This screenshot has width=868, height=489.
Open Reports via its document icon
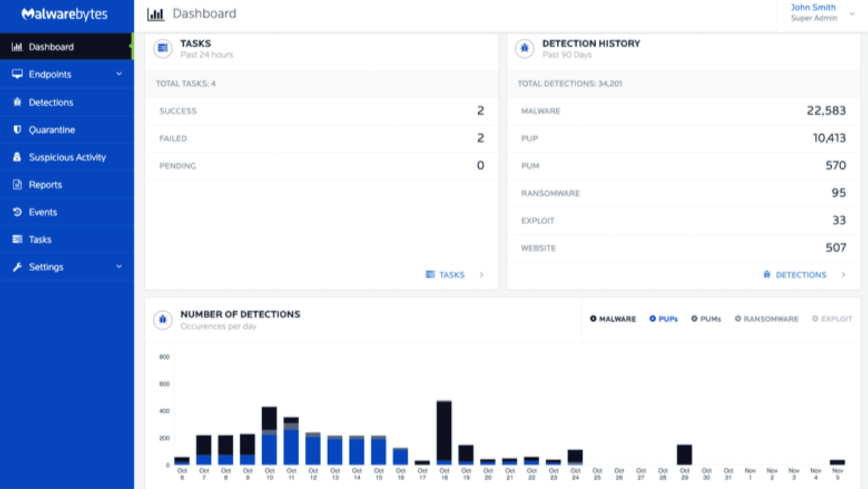click(x=15, y=184)
